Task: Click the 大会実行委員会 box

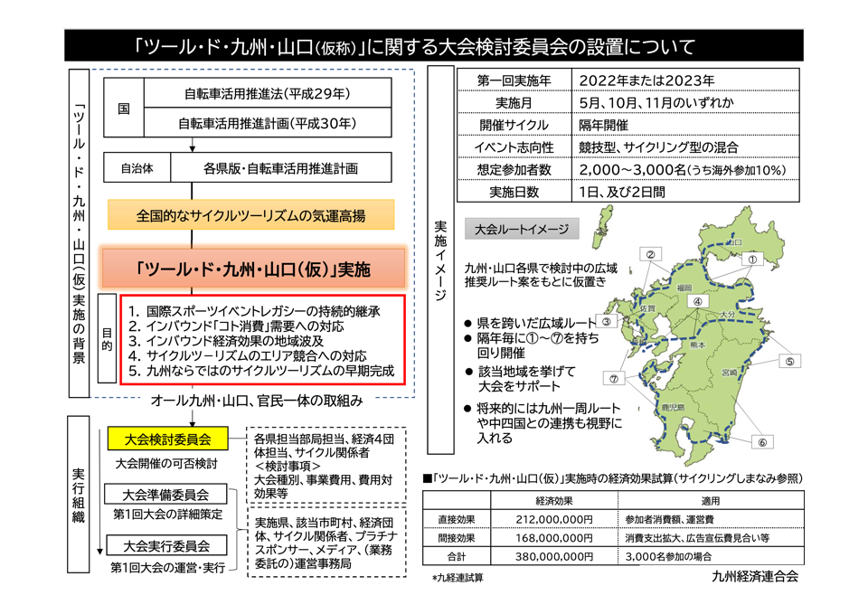Action: click(166, 546)
